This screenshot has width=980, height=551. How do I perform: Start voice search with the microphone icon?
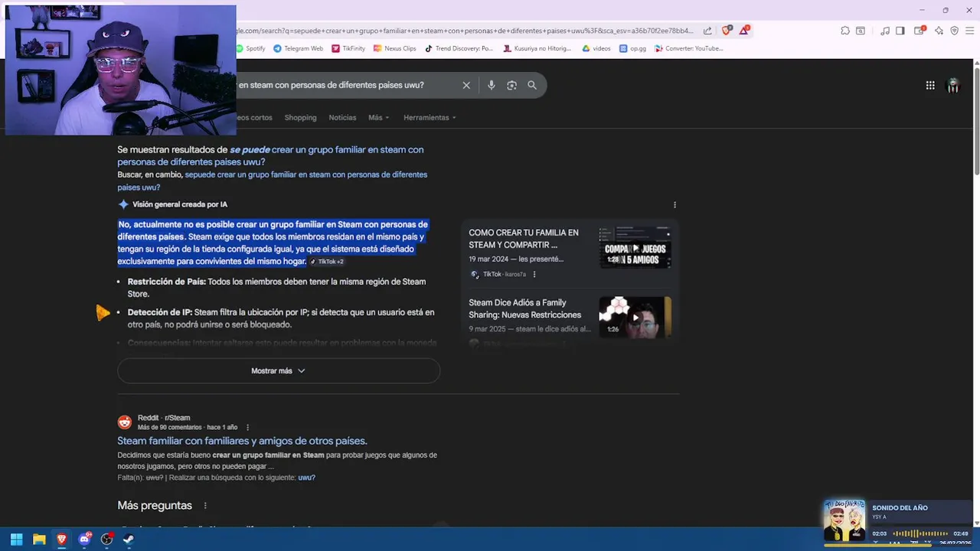(x=492, y=85)
